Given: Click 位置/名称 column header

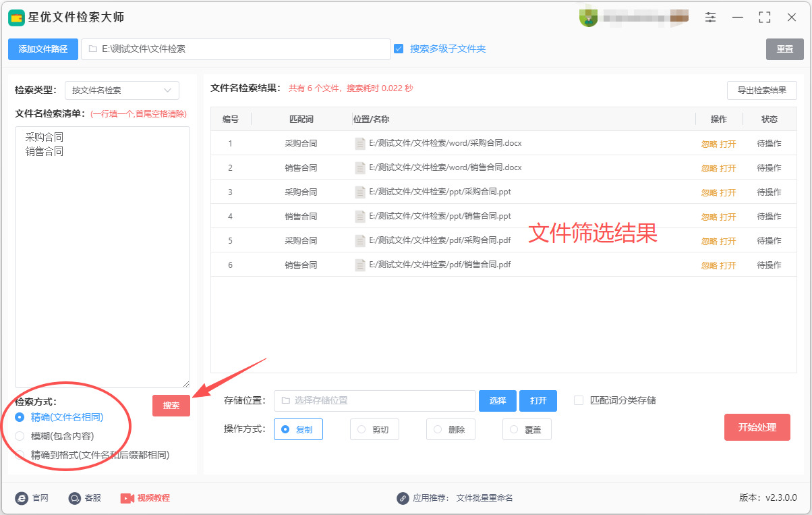Looking at the screenshot, I should (371, 119).
